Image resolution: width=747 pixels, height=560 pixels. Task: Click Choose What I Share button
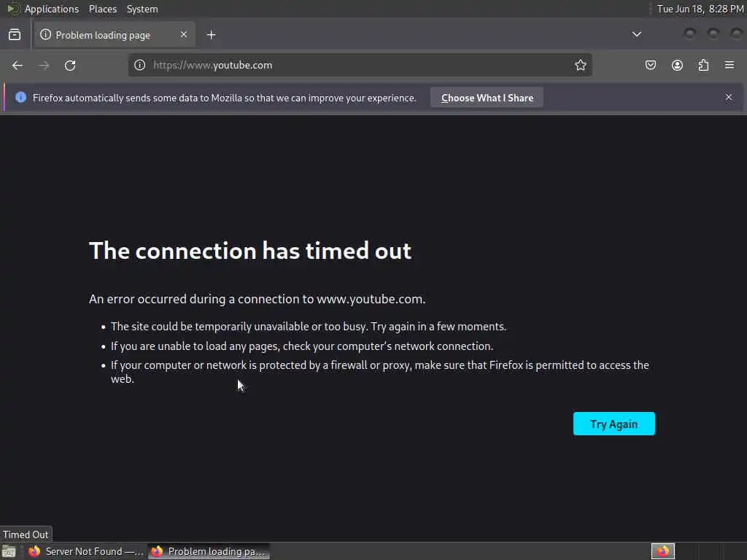[x=487, y=98]
